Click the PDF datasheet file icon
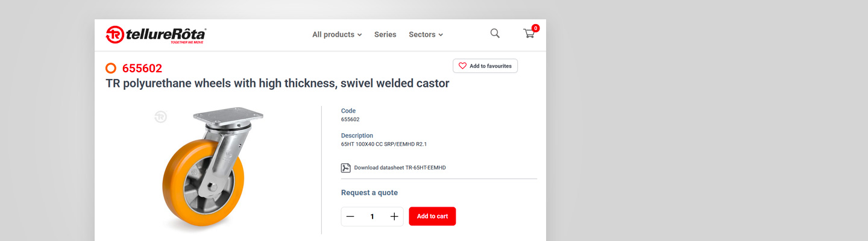The height and width of the screenshot is (241, 868). 346,167
